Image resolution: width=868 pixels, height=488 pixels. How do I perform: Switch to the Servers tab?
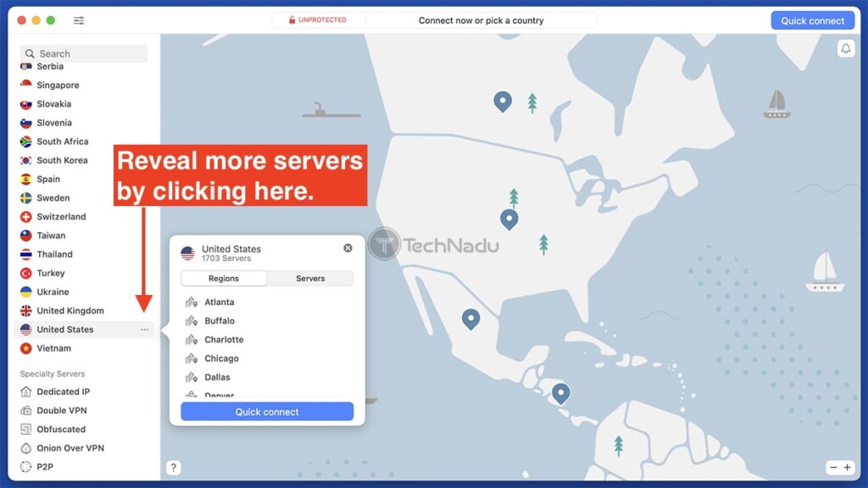pos(310,278)
